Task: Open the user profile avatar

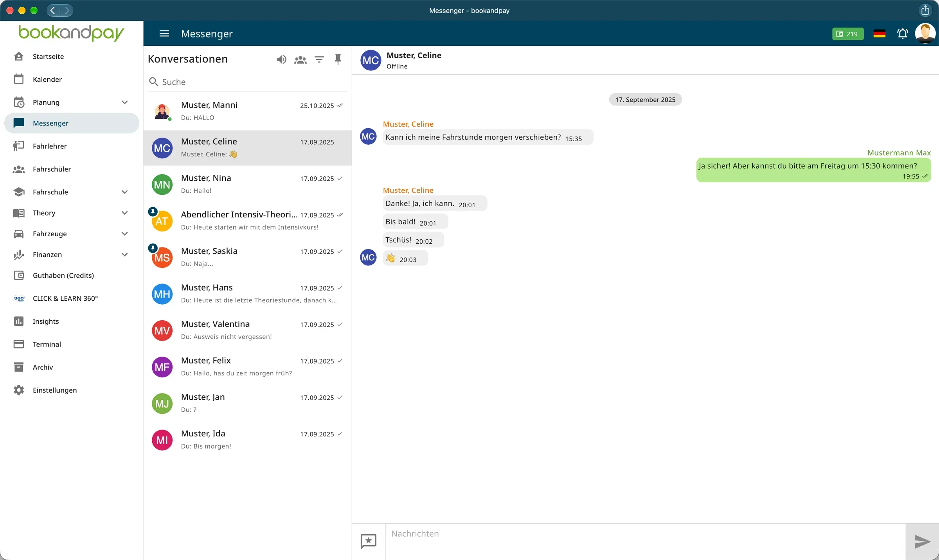Action: [x=925, y=34]
